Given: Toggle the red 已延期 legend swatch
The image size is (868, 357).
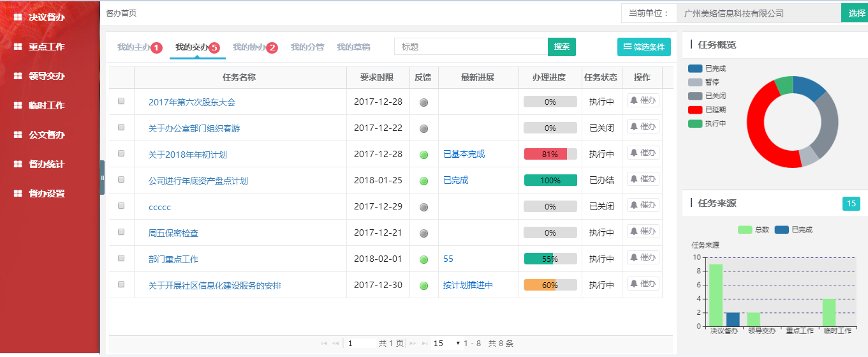Looking at the screenshot, I should [x=695, y=110].
